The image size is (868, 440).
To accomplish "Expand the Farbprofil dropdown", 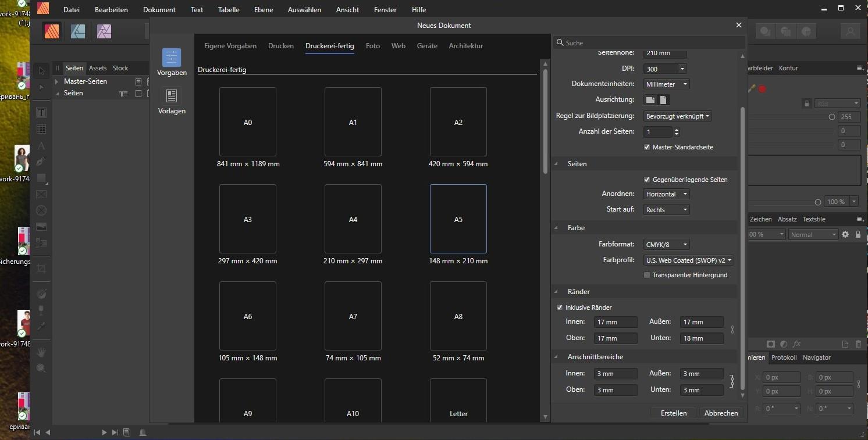I will click(x=689, y=260).
